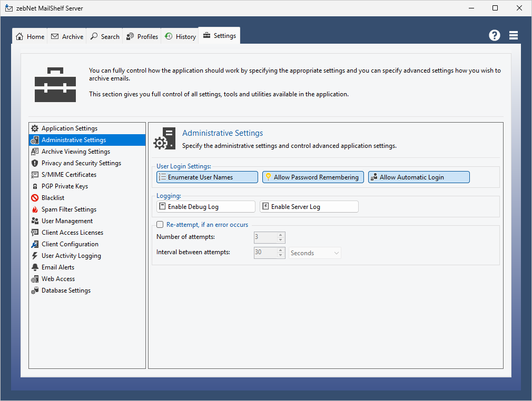Click the Spam Filter flame icon
The height and width of the screenshot is (401, 532).
(35, 209)
